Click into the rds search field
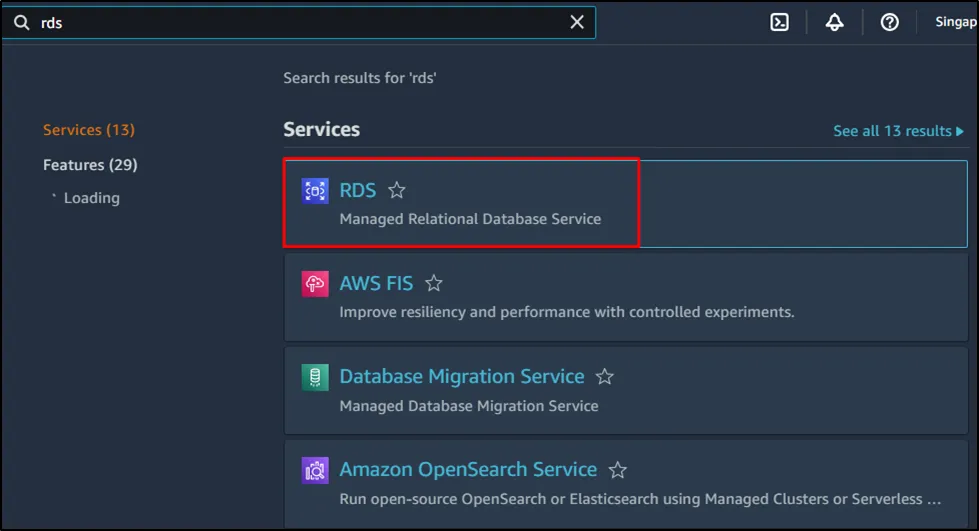Viewport: 979px width, 531px height. [x=300, y=22]
